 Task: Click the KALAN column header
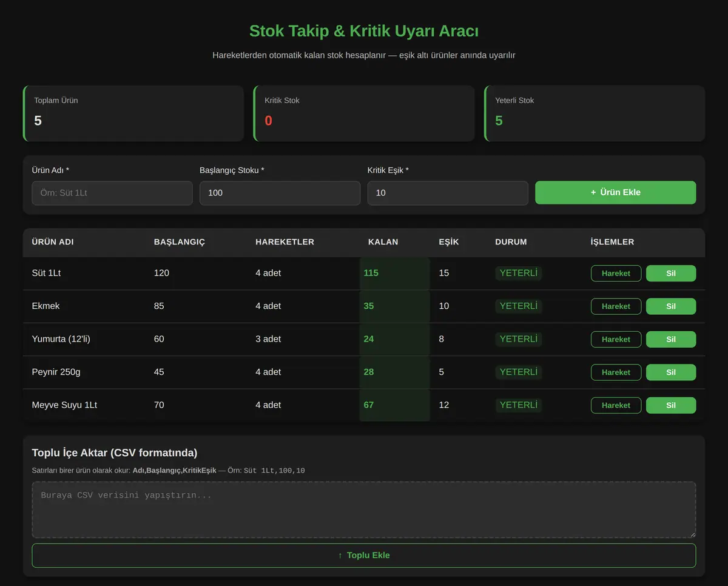383,242
